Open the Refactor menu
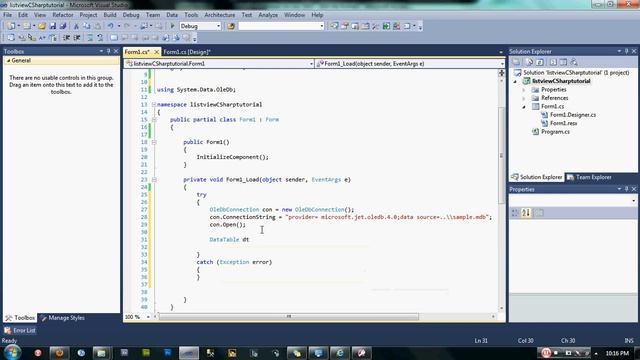This screenshot has width=640, height=360. pos(63,15)
